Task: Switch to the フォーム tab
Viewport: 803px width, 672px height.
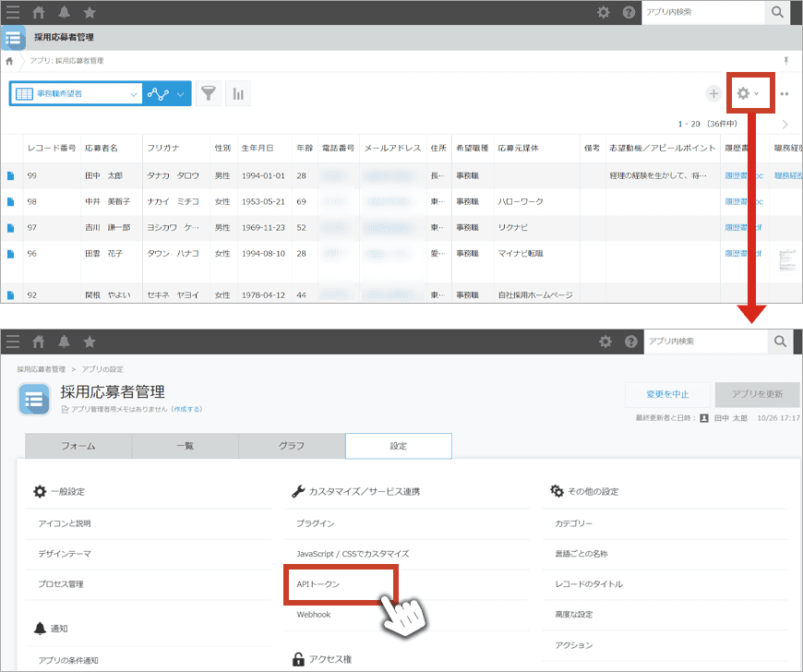Action: coord(78,446)
